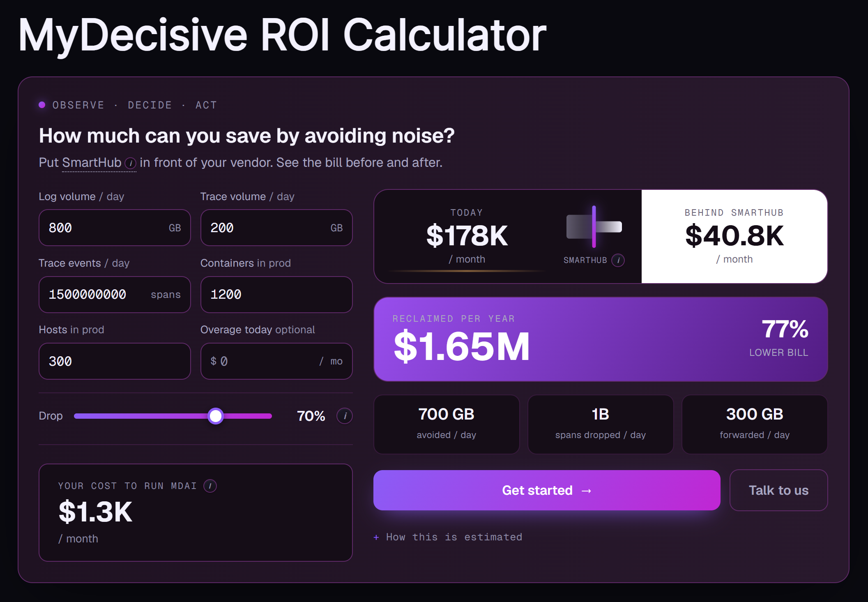Screen dimensions: 868x602
Task: Select the Behind SmartHub $40.8K panel
Action: click(734, 236)
